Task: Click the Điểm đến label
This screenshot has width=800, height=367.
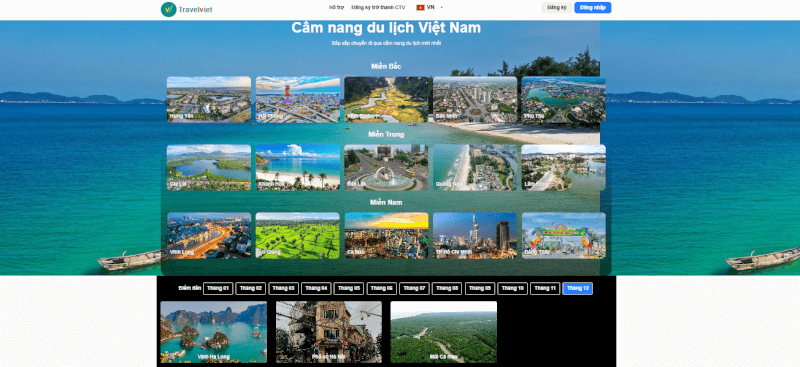Action: coord(190,288)
